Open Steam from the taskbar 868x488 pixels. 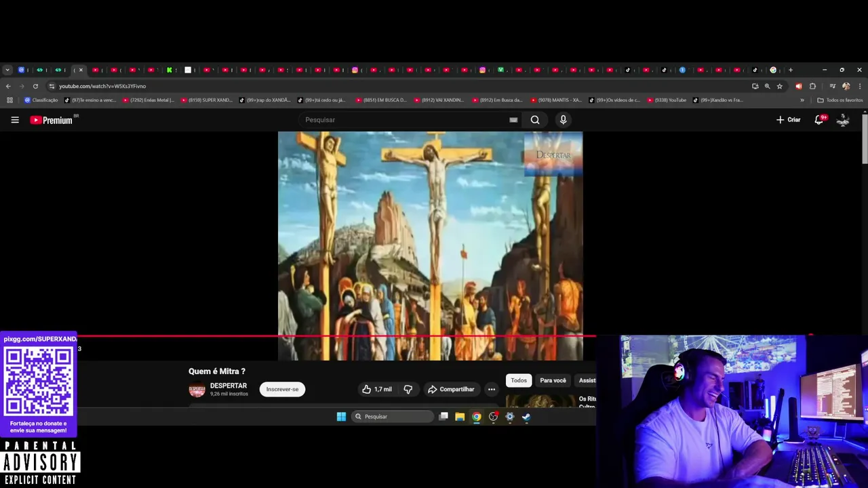[526, 416]
